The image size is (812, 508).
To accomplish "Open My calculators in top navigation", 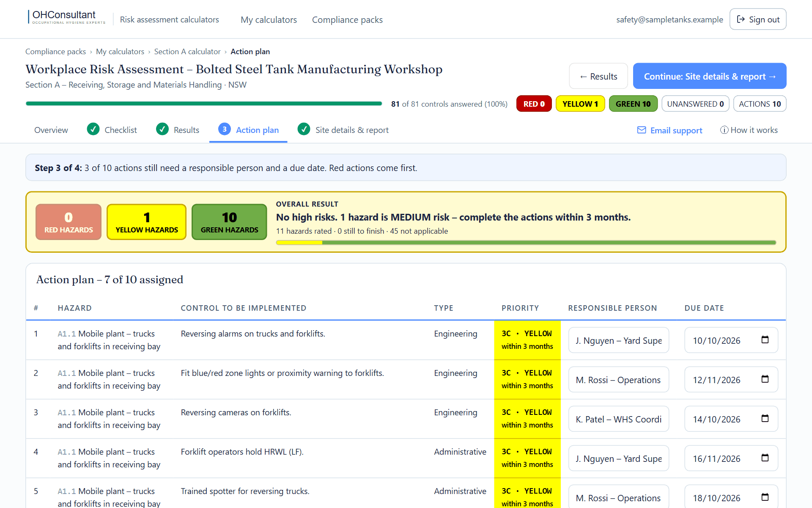I will pos(269,20).
